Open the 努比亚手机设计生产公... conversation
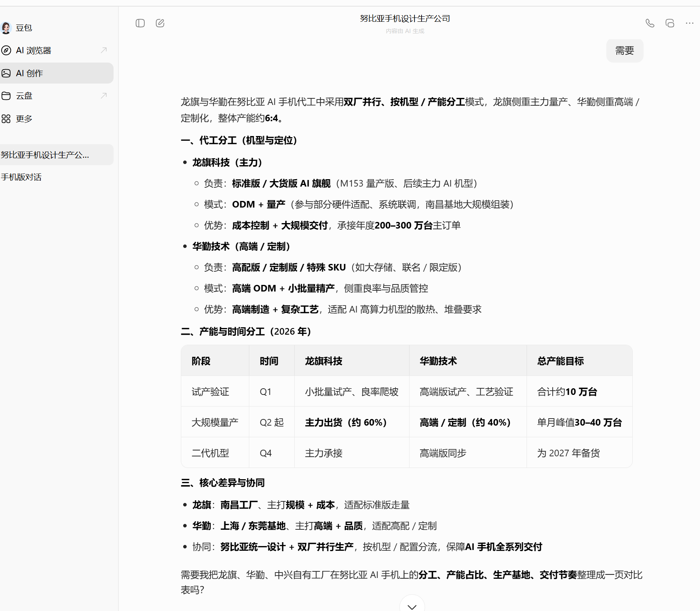Screen dimensions: 700x611 (x=57, y=155)
